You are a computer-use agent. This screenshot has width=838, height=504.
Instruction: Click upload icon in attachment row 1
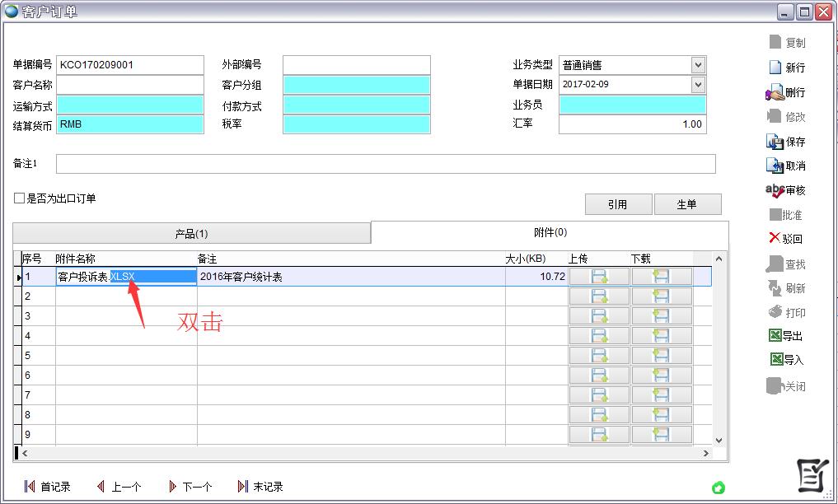(x=599, y=277)
